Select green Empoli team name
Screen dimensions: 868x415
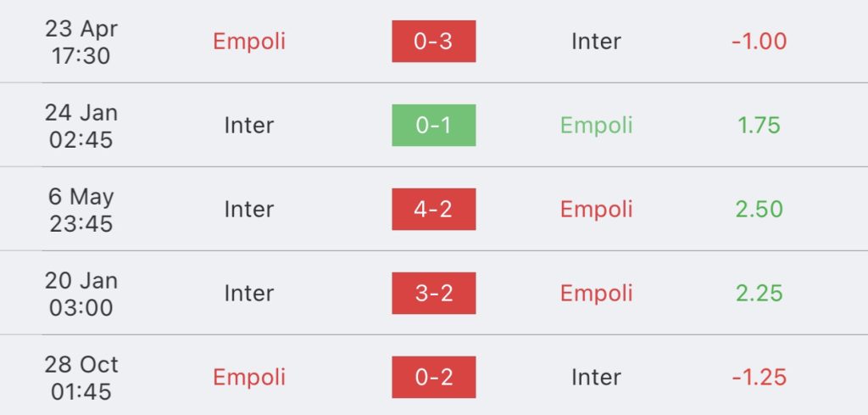596,126
